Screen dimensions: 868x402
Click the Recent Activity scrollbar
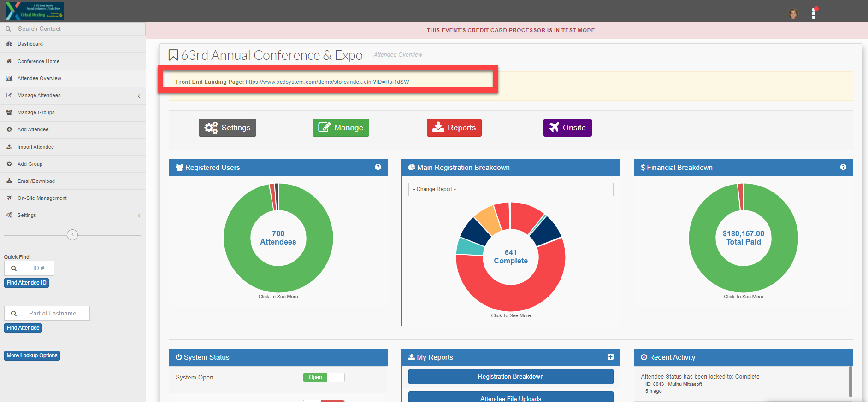coord(850,381)
